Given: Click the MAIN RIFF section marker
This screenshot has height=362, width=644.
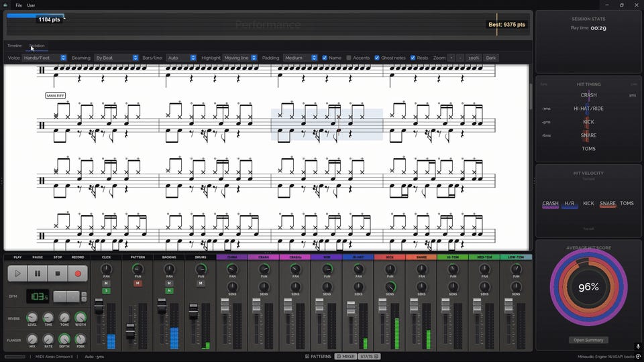Looking at the screenshot, I should coord(56,96).
